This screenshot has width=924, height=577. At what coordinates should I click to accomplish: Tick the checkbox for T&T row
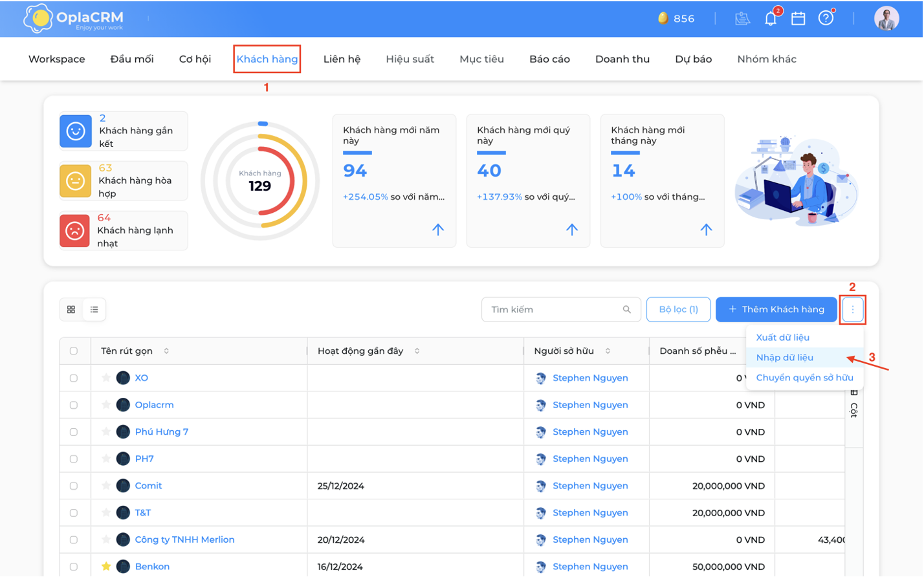click(74, 513)
